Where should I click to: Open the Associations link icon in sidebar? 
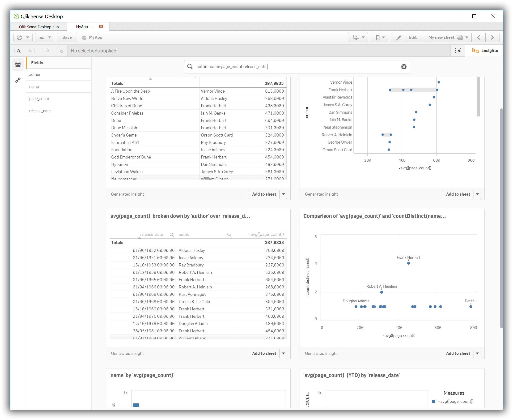pyautogui.click(x=18, y=80)
